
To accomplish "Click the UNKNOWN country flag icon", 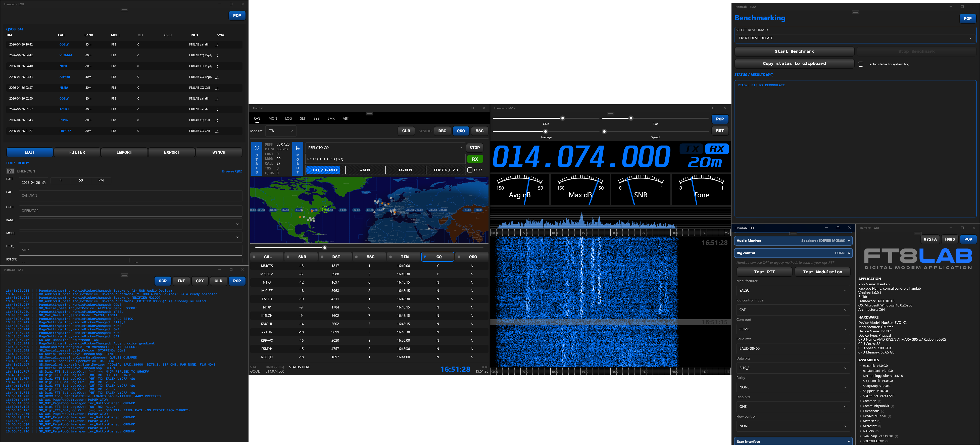I will pyautogui.click(x=10, y=171).
